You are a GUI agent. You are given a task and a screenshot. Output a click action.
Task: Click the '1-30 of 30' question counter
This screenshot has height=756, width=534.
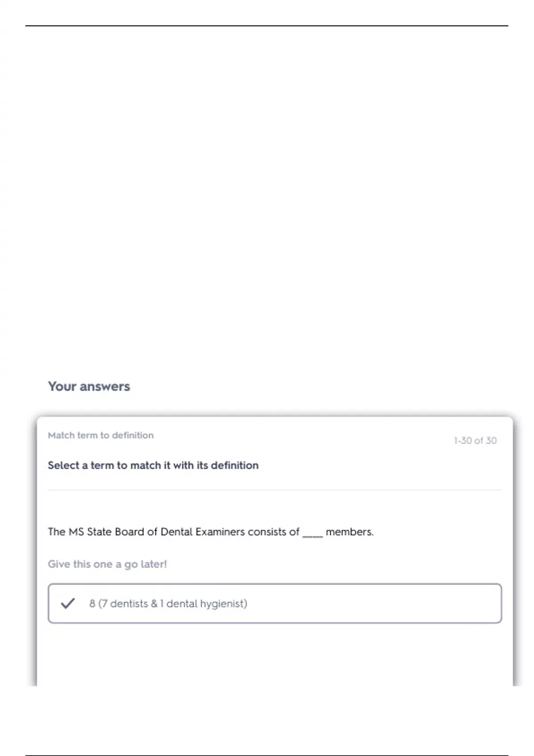475,440
